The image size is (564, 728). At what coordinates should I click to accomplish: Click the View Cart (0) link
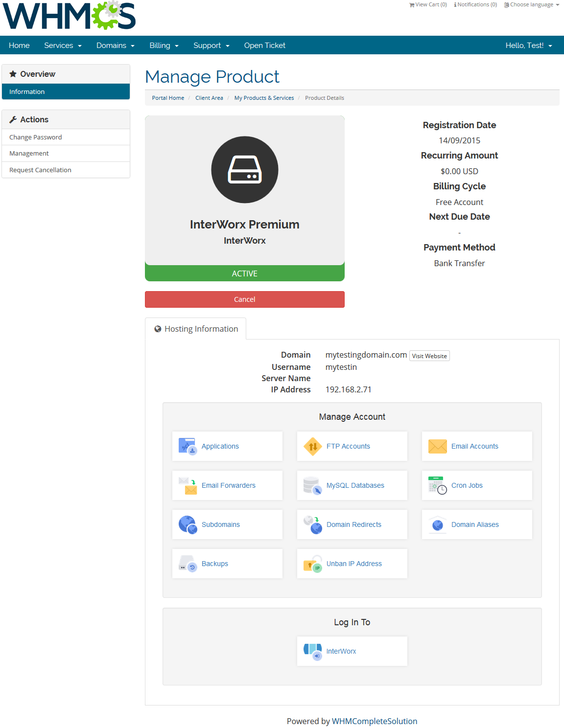428,5
